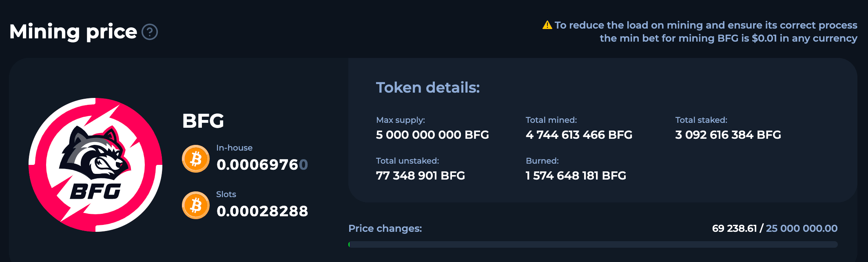Click the 69 238.61 current progress amount
This screenshot has height=262, width=868.
click(734, 229)
